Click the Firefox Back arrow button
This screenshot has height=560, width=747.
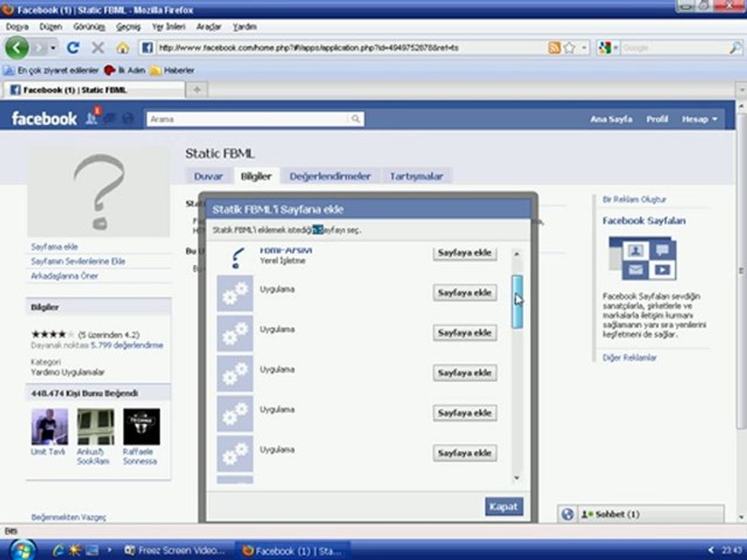pos(16,47)
